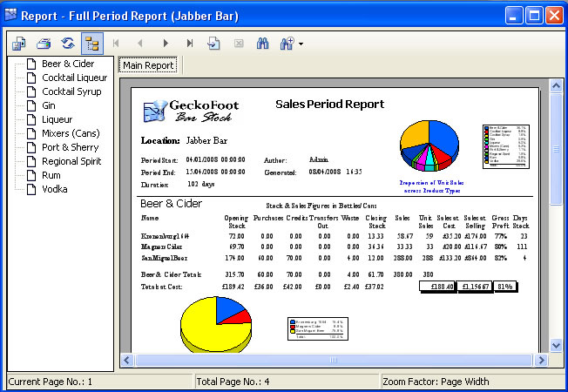Open the binoculars Find Text tool
Screen dimensions: 568x392
263,43
